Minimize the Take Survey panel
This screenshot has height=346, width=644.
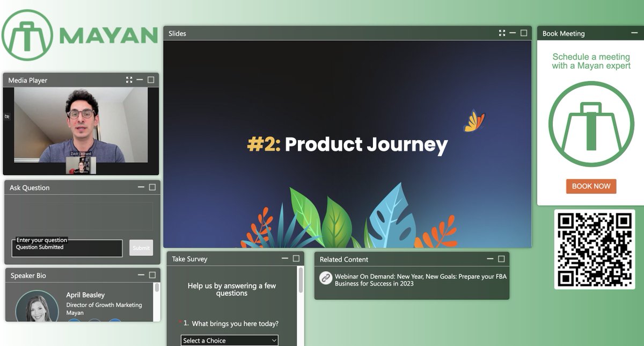click(285, 258)
